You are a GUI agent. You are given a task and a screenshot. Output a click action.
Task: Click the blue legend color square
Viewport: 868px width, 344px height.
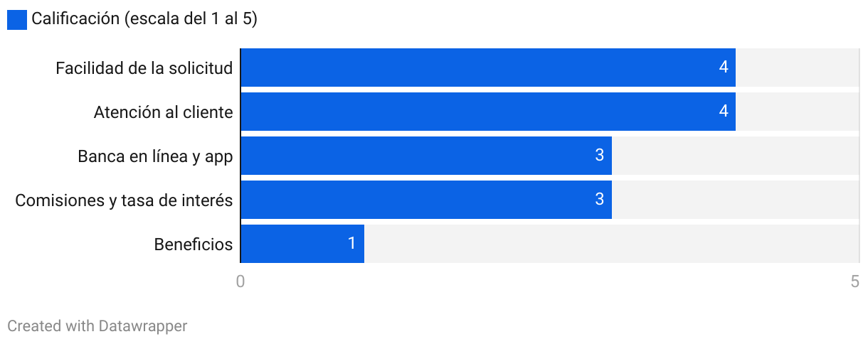coord(17,20)
